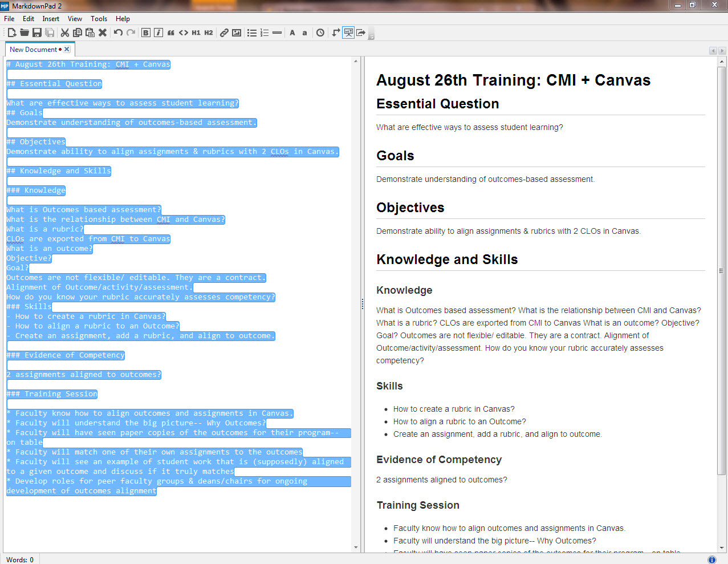Click the Words count in the status bar
The image size is (728, 564).
tap(20, 559)
